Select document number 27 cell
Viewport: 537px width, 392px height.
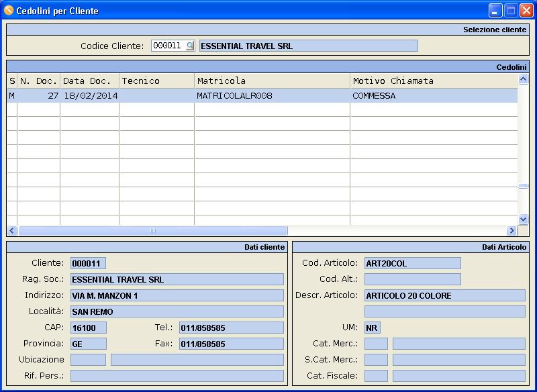click(39, 96)
